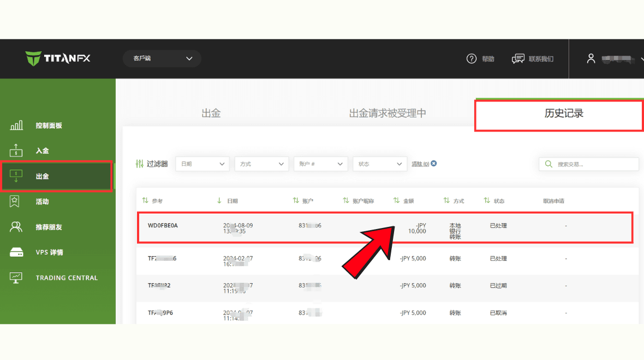
Task: Click the 帮助 help question icon
Action: click(472, 59)
